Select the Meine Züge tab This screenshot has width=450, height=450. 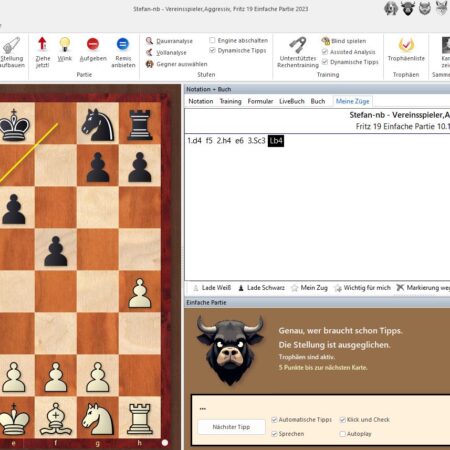coord(353,101)
